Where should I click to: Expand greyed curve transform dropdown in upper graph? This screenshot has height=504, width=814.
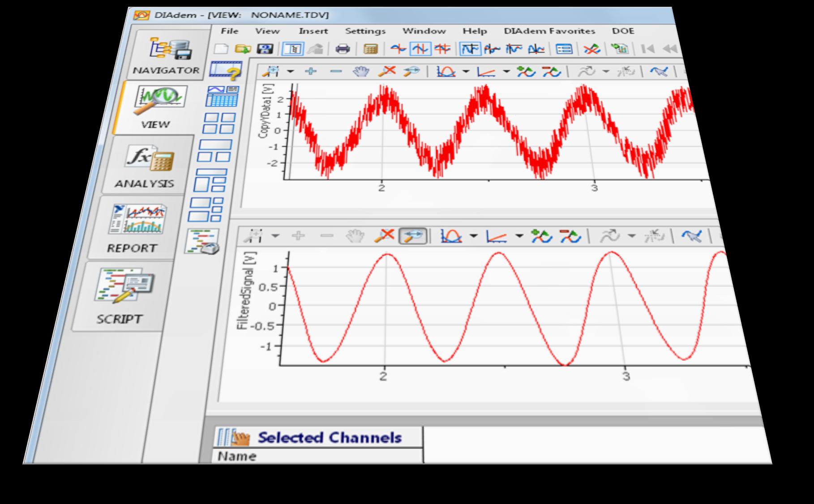click(606, 72)
